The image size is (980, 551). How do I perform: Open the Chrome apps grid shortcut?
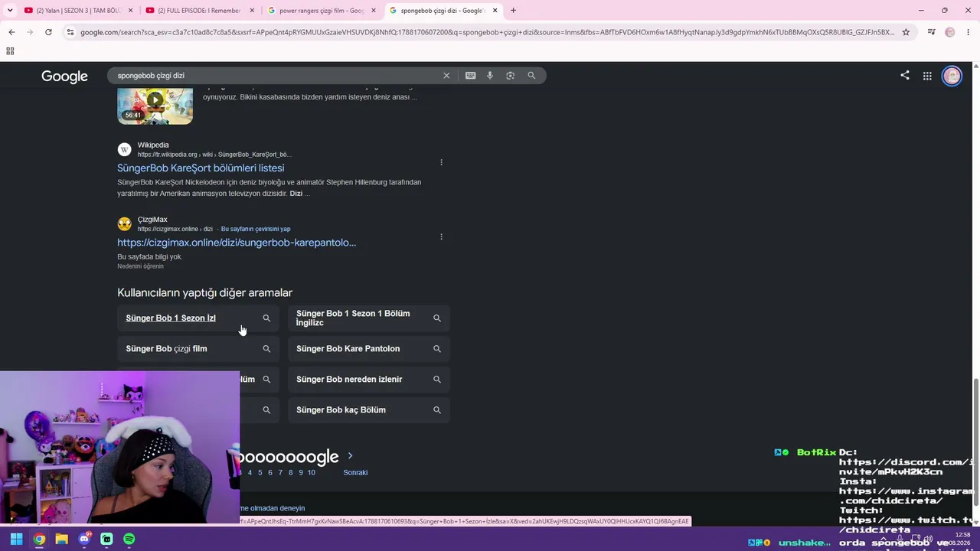pos(10,51)
